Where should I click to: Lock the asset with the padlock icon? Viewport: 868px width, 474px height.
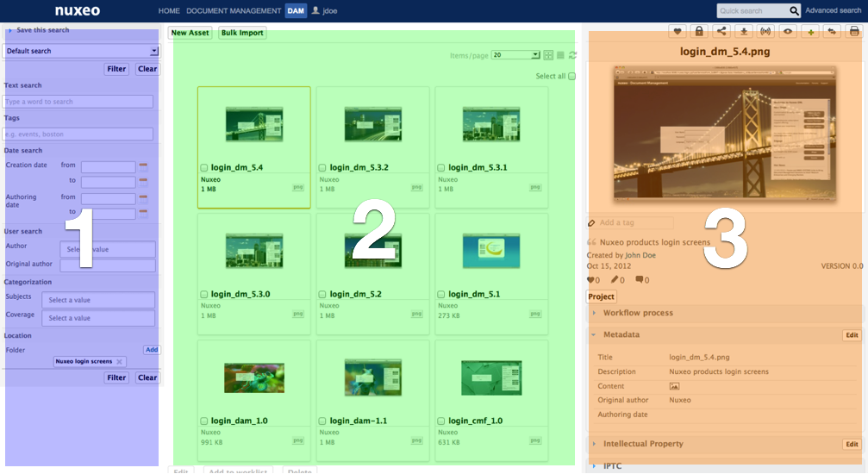[x=699, y=32]
